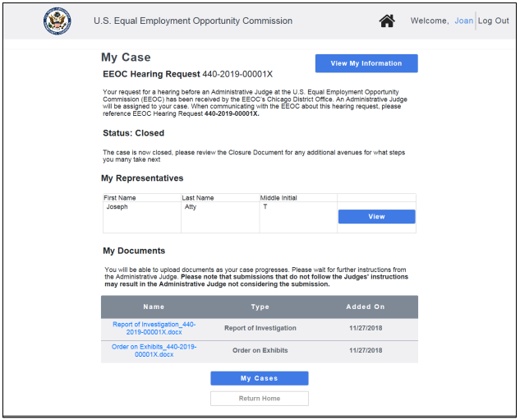Image resolution: width=520 pixels, height=420 pixels.
Task: Click the home icon in the header
Action: pyautogui.click(x=387, y=21)
